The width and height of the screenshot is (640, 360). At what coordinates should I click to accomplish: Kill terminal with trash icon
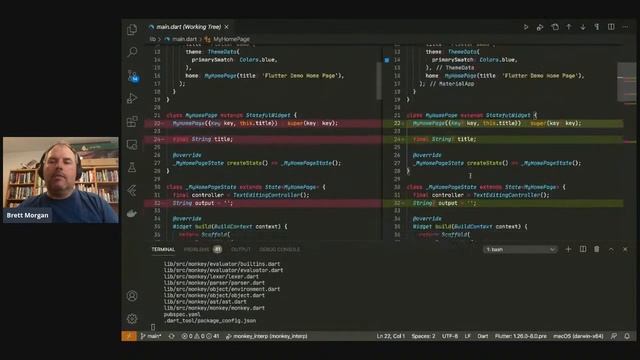[x=597, y=249]
